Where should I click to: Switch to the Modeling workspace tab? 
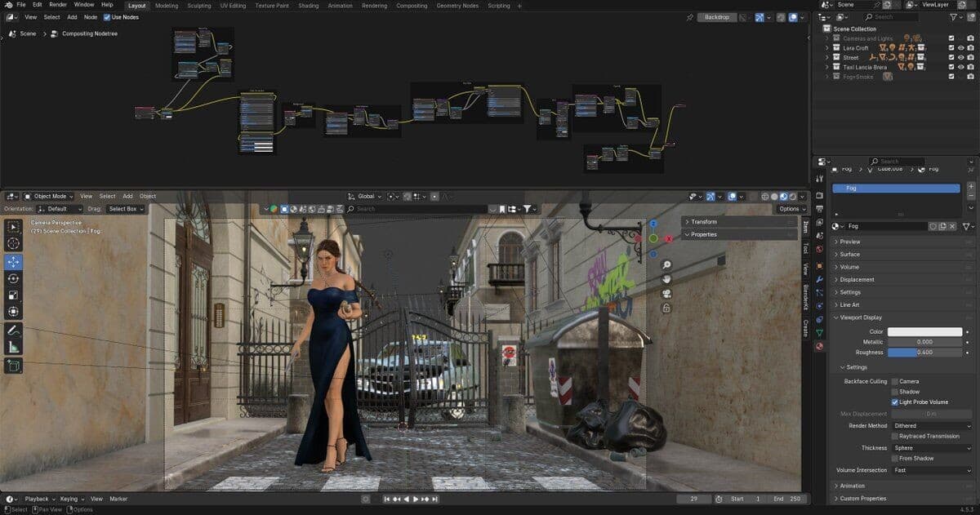(167, 6)
